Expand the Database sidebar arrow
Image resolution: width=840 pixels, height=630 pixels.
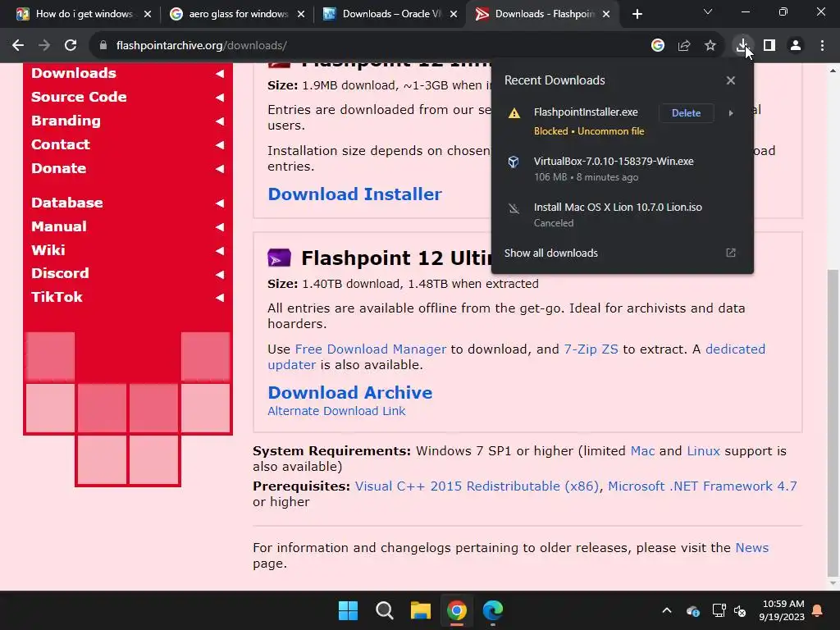pos(220,203)
